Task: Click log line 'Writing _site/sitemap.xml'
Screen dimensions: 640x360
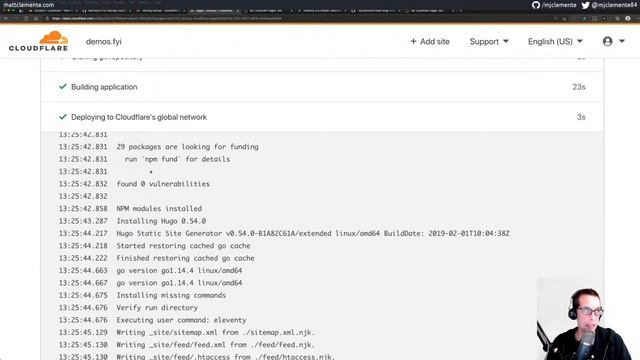Action: (x=216, y=332)
